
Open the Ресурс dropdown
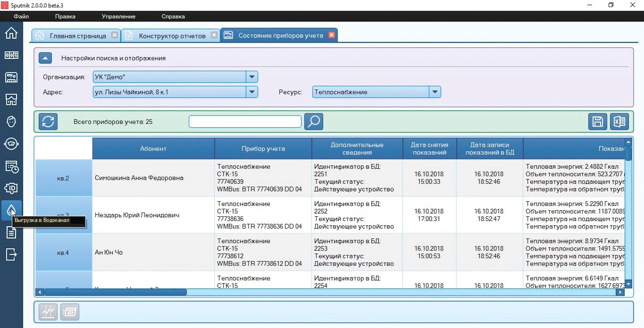(435, 92)
